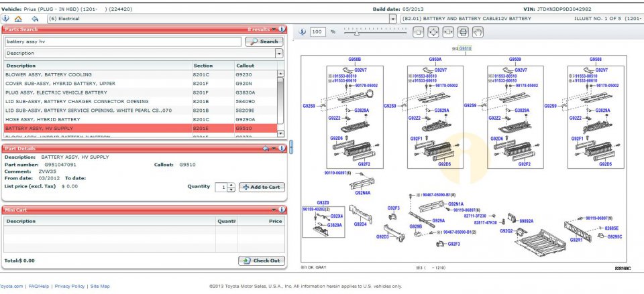
Task: Click the Search button
Action: 264,42
